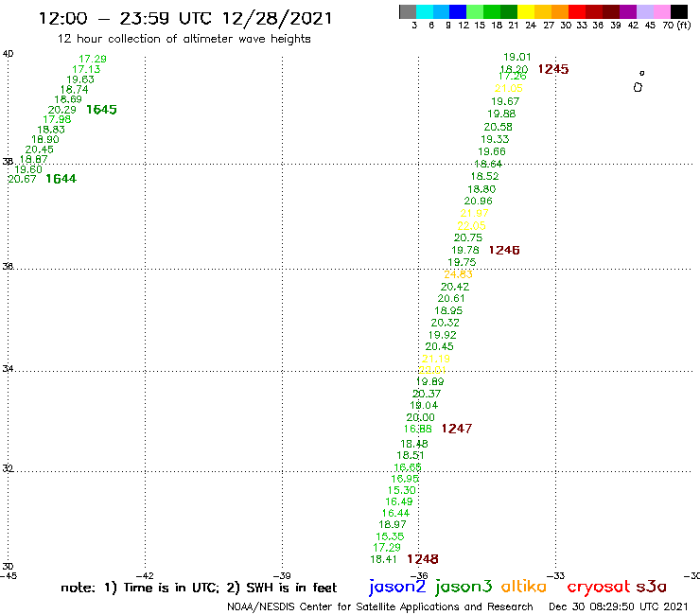Image resolution: width=700 pixels, height=615 pixels.
Task: Click the 1247 time stamp
Action: pos(457,429)
